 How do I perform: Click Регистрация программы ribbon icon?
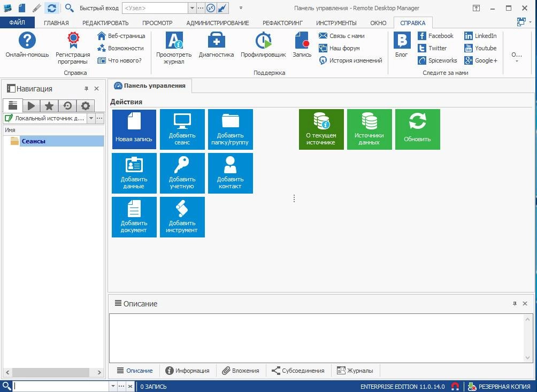(x=73, y=48)
